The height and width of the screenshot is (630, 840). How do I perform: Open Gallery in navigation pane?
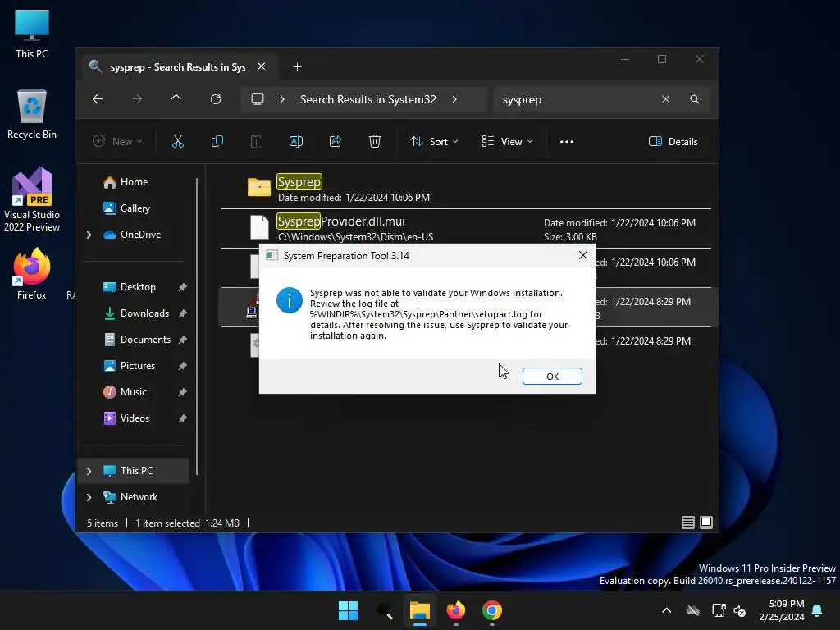click(x=134, y=208)
